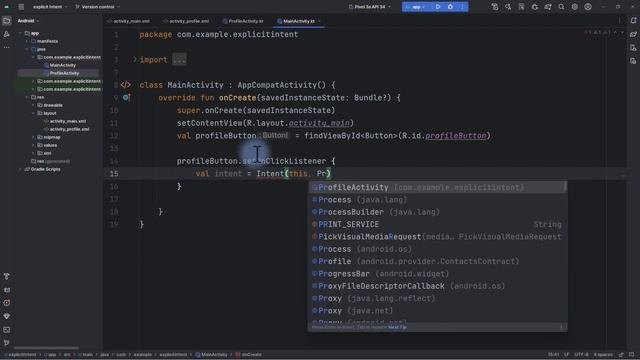640x360 pixels.
Task: Click the related XML gutter icon
Action: [x=125, y=85]
